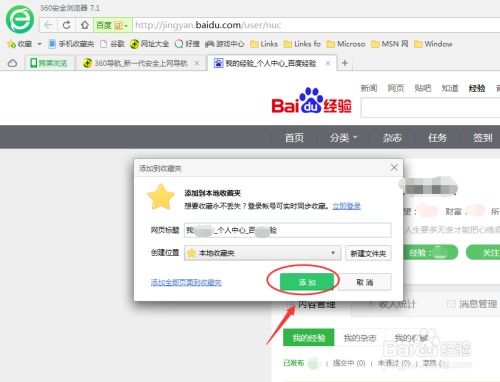The width and height of the screenshot is (500, 382).
Task: Expand the 分类 navigation dropdown
Action: point(343,137)
